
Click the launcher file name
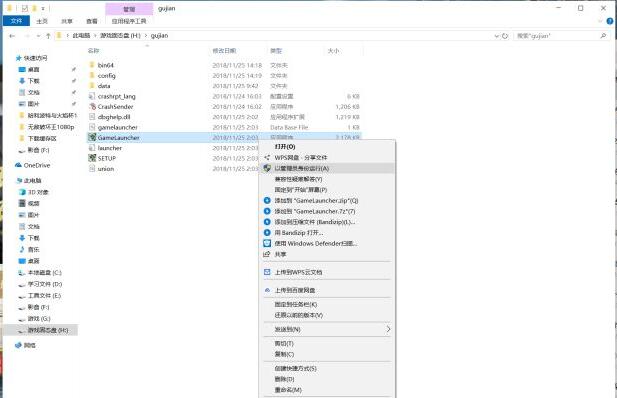point(110,148)
